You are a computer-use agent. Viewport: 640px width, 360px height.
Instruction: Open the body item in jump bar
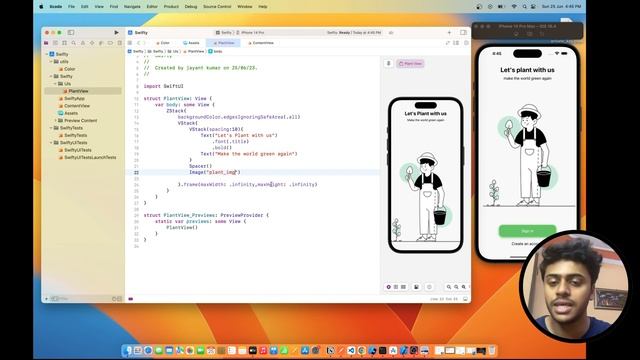coord(216,51)
